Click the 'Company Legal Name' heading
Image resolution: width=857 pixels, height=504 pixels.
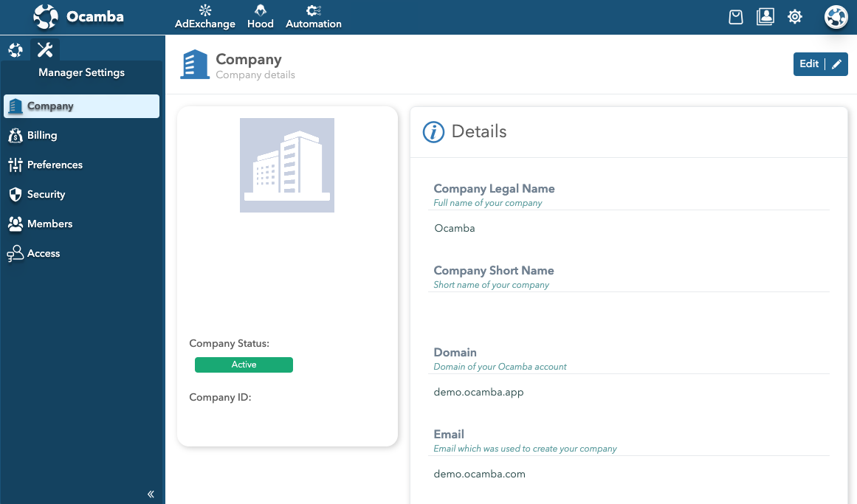coord(494,189)
